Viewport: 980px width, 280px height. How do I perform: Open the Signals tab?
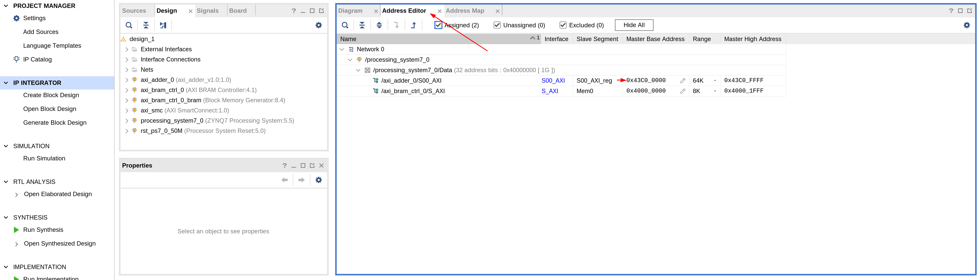208,10
